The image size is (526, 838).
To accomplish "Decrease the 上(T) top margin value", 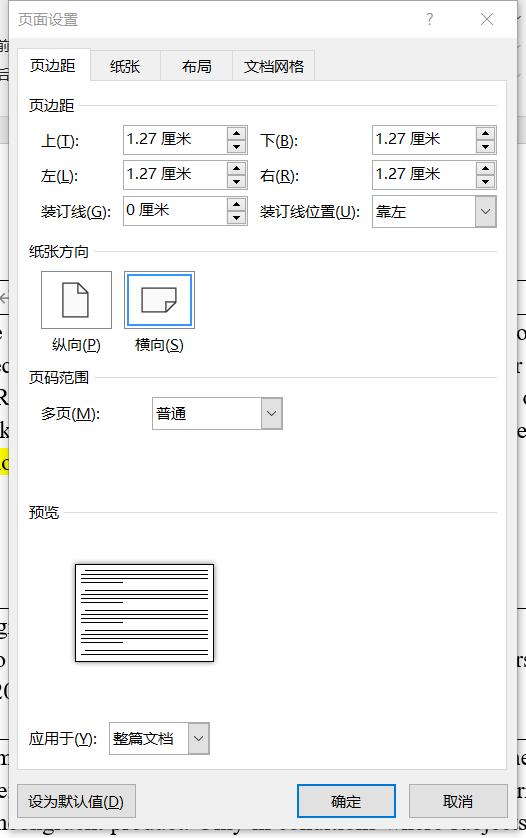I will pyautogui.click(x=236, y=146).
